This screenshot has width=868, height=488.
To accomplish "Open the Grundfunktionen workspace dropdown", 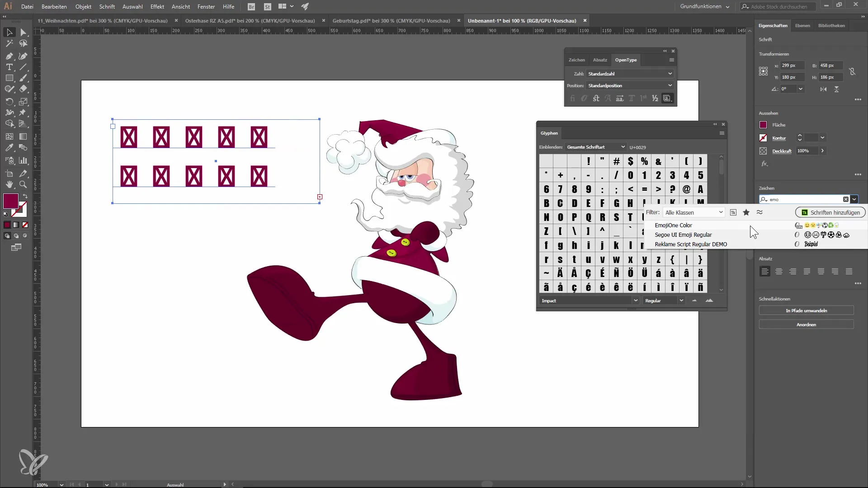I will point(704,6).
